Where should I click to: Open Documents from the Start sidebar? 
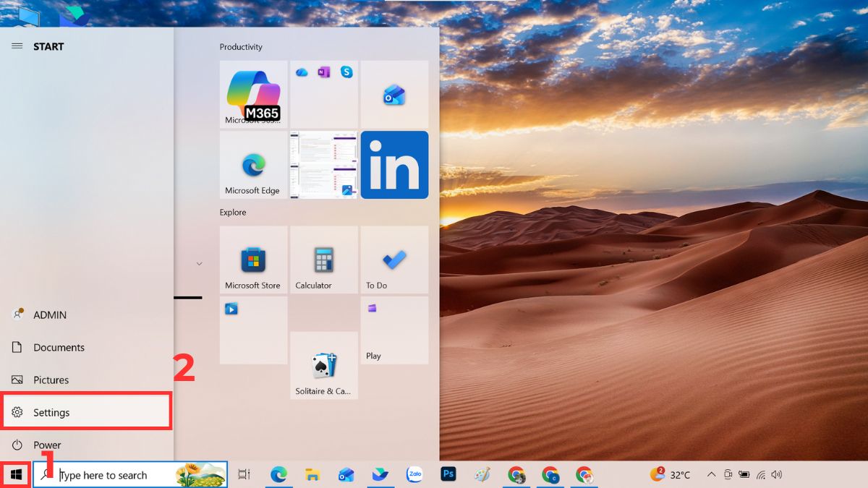click(x=87, y=348)
